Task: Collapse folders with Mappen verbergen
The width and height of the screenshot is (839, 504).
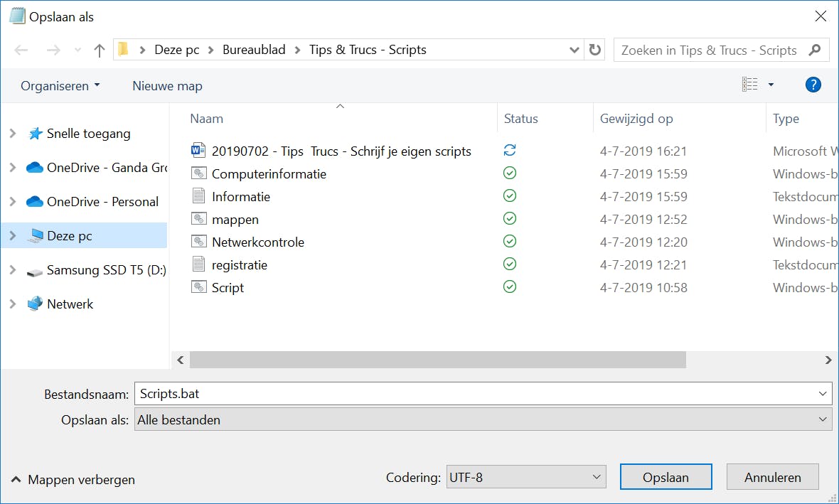Action: 73,480
